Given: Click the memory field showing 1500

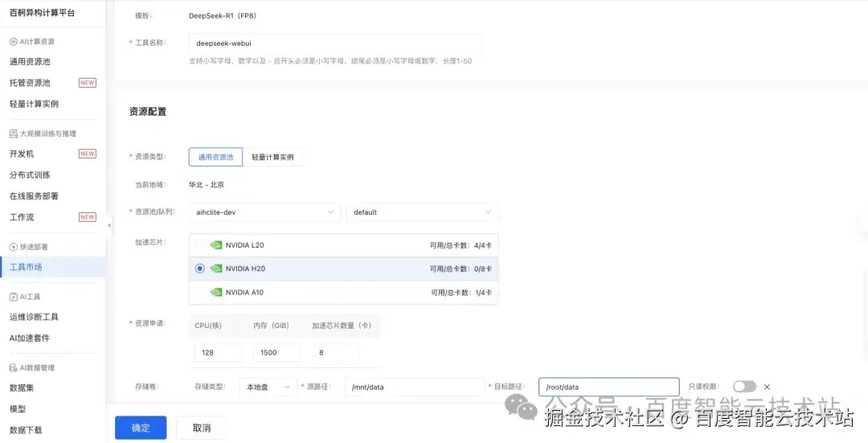Looking at the screenshot, I should pos(276,352).
